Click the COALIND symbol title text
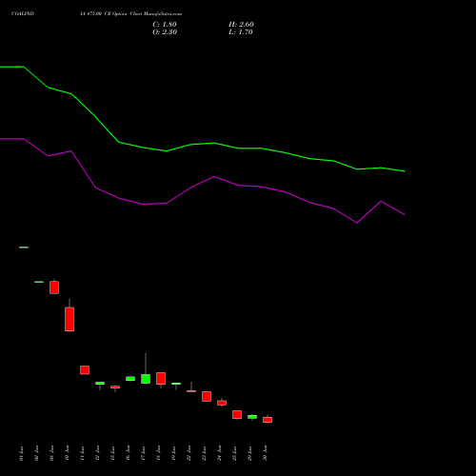 click(x=23, y=14)
